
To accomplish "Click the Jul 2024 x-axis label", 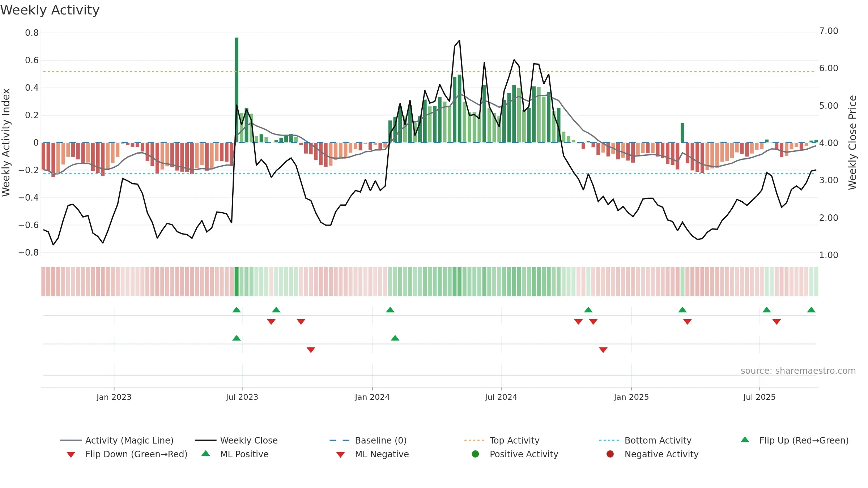I will [x=501, y=397].
